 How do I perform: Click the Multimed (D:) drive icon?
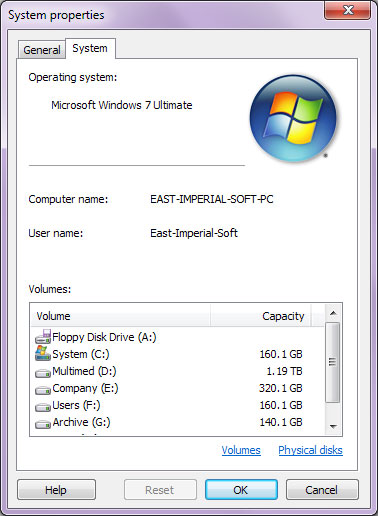(43, 373)
